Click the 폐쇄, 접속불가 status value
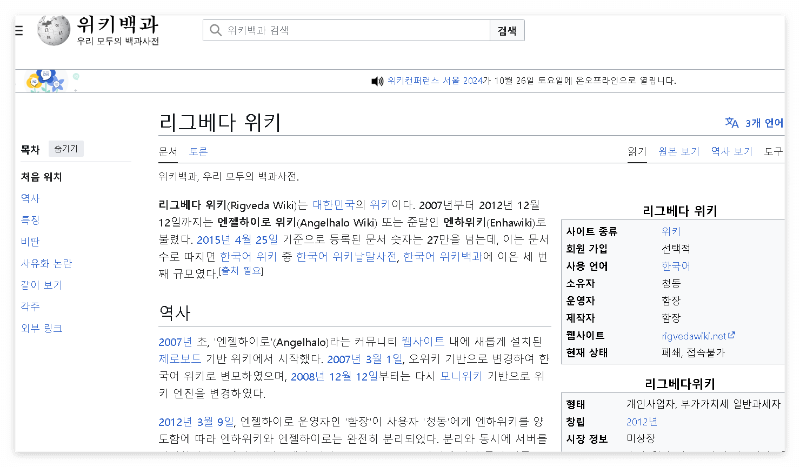 coord(693,353)
